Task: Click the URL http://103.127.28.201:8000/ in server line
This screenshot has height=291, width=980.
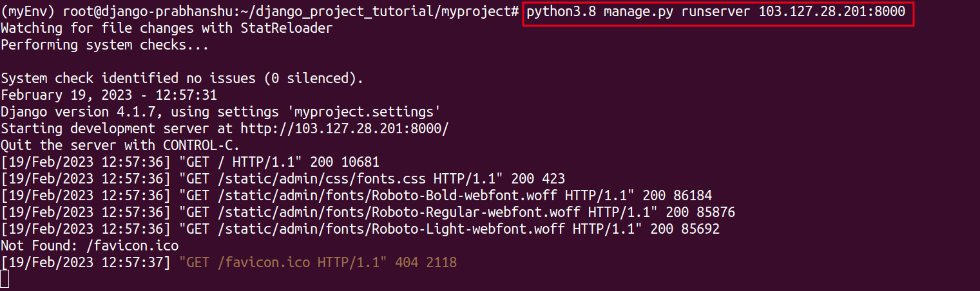Action: (345, 128)
